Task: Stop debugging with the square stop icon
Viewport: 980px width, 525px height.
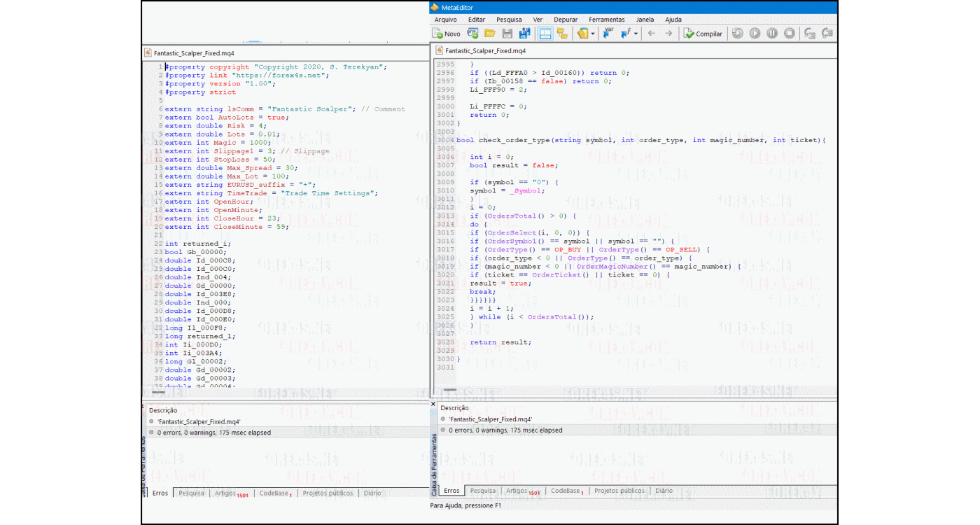Action: click(790, 34)
